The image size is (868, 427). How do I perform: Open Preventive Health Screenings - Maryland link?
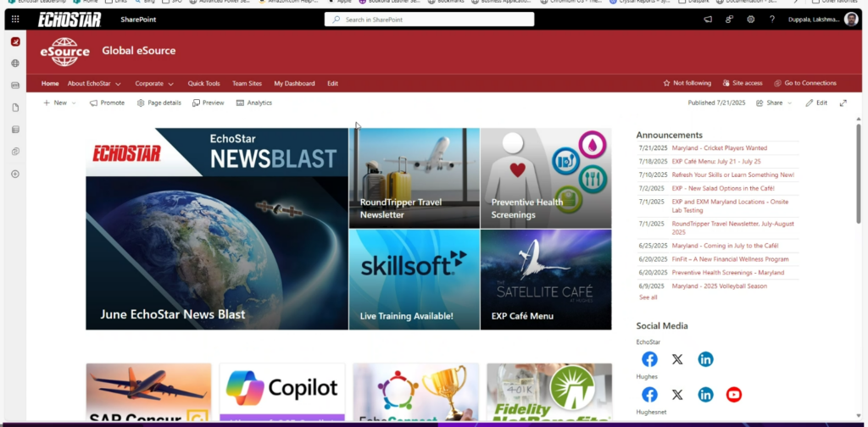[x=728, y=273]
